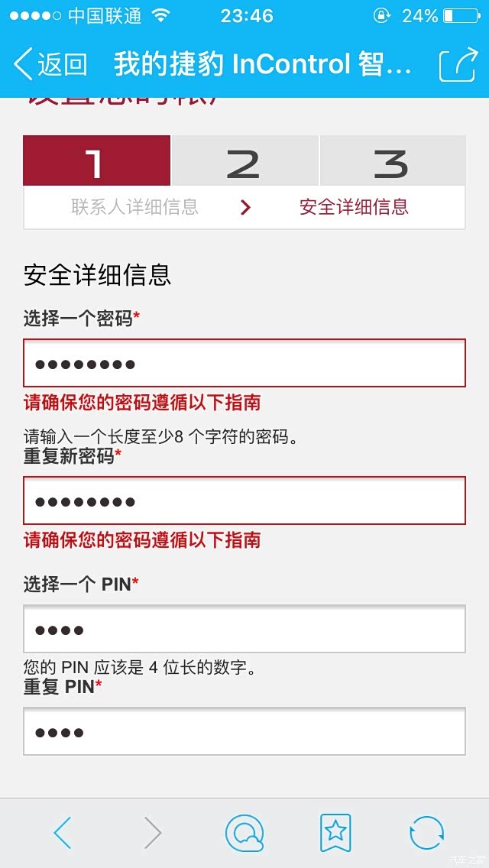This screenshot has height=868, width=489.
Task: Open the QQ browser search icon at bottom
Action: (244, 831)
